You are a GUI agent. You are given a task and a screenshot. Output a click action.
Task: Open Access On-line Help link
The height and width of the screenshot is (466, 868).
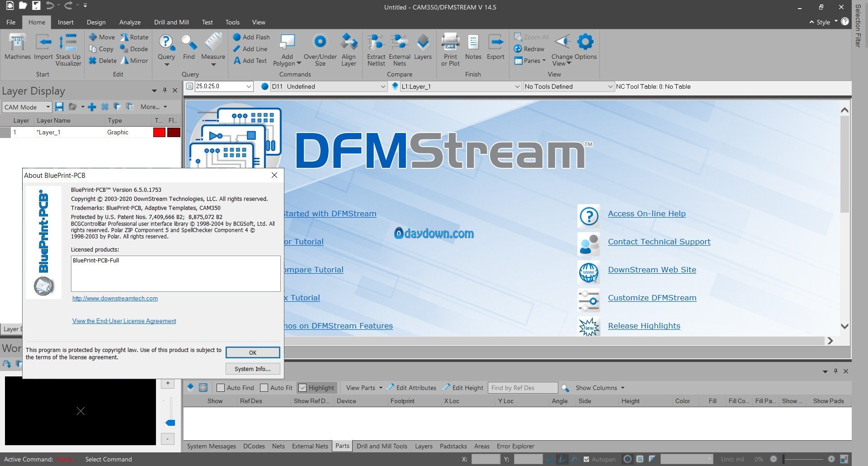click(646, 214)
